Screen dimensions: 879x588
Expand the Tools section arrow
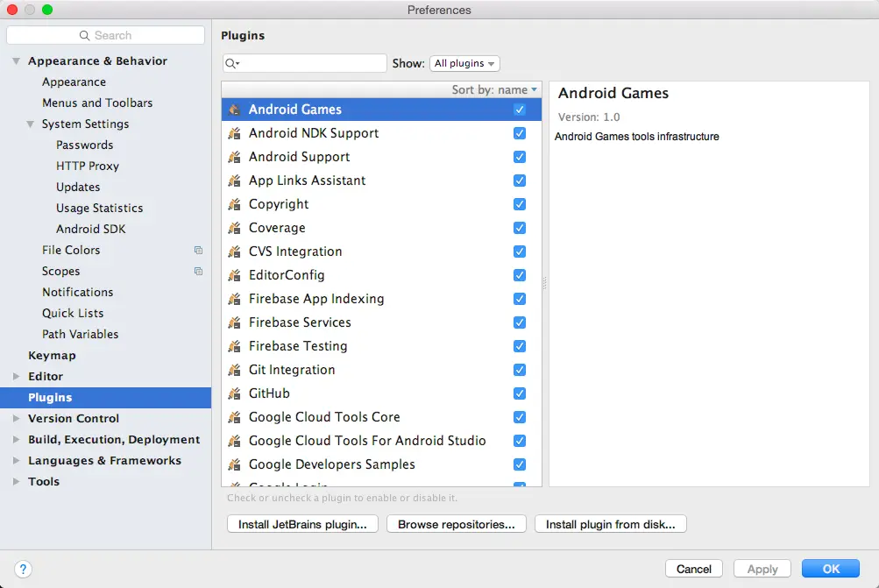click(17, 481)
